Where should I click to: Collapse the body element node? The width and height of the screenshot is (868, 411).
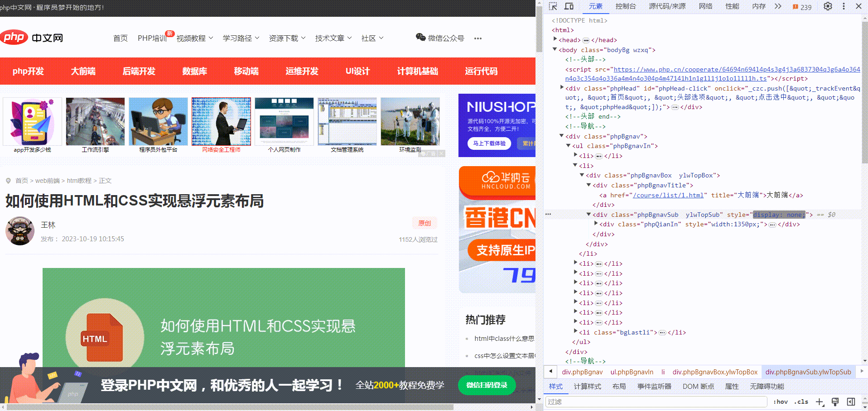[x=555, y=49]
